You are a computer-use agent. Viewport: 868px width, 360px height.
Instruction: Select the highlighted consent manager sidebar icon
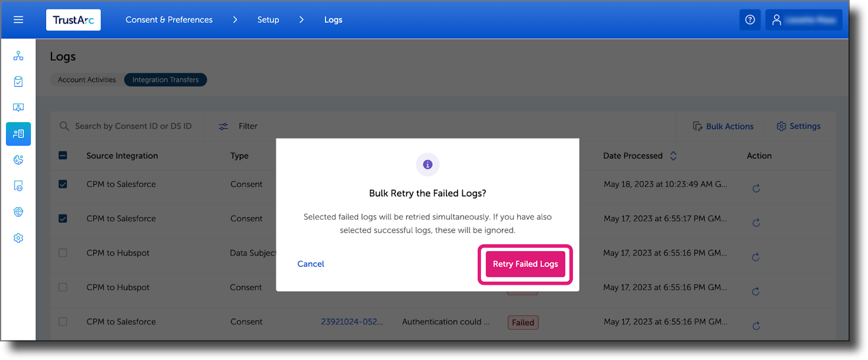click(x=18, y=134)
